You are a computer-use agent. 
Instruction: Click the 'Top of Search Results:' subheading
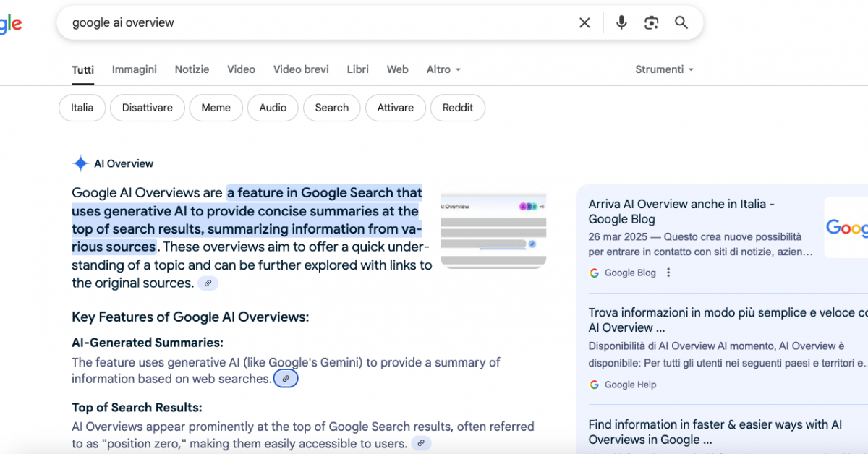click(137, 408)
